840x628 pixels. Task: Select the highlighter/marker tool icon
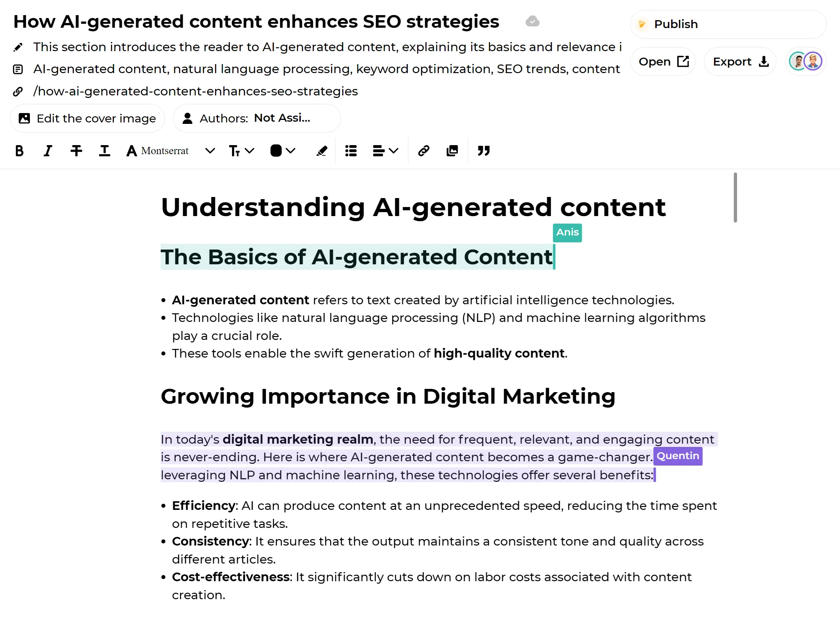click(x=321, y=151)
